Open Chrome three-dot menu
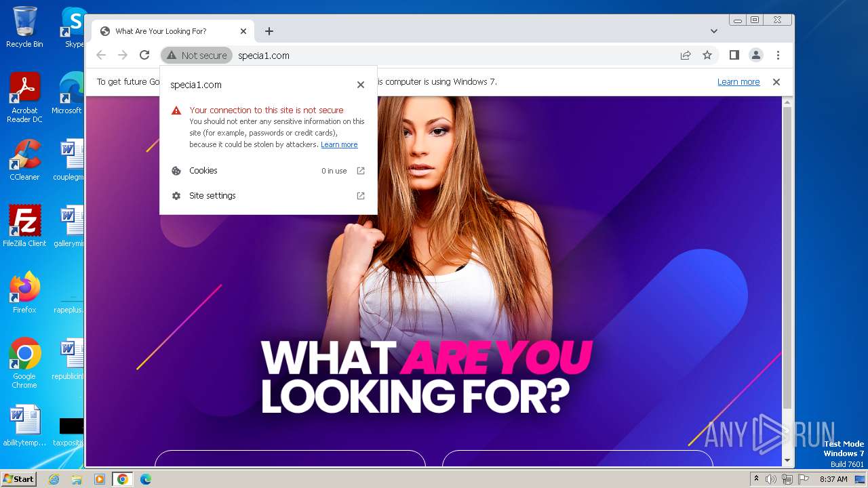This screenshot has width=868, height=488. 778,56
